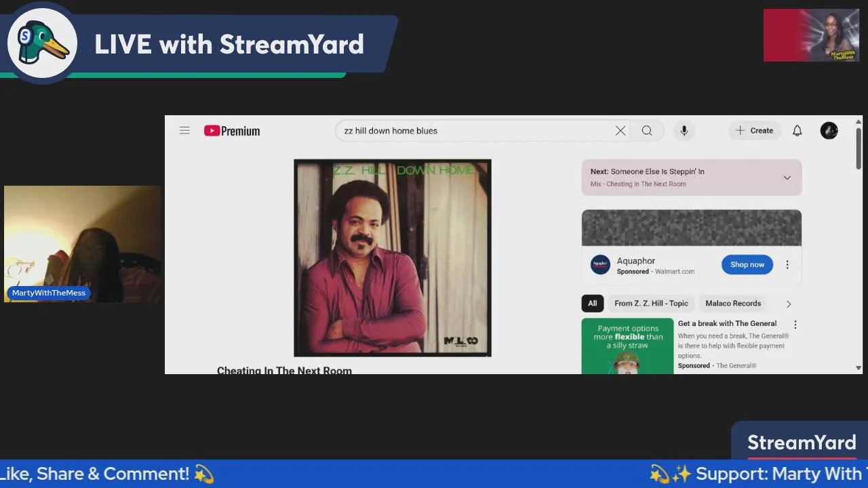Click the page scrollbar down arrow
The width and height of the screenshot is (868, 488).
(859, 368)
